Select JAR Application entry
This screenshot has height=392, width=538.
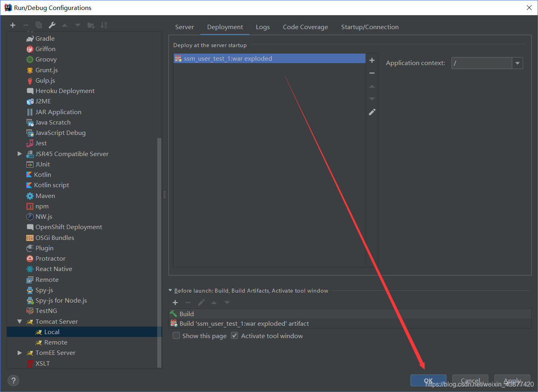(x=58, y=112)
